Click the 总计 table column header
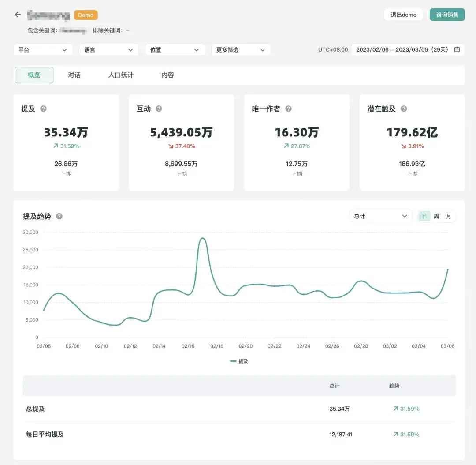This screenshot has width=476, height=465. point(335,386)
